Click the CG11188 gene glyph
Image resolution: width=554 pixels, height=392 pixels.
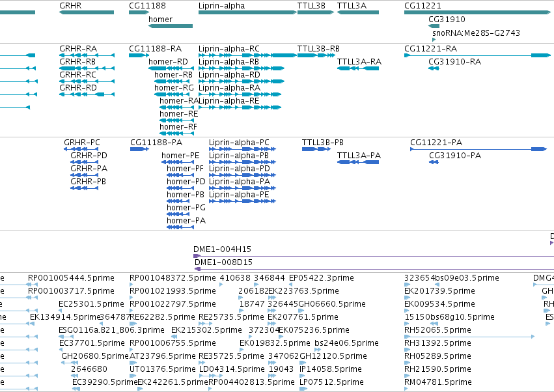(x=139, y=12)
